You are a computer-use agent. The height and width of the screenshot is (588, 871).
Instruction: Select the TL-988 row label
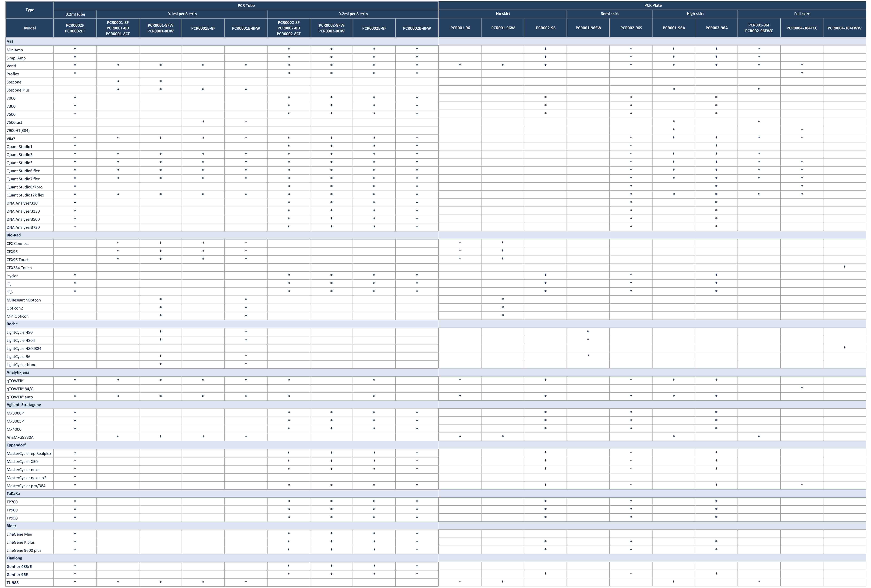coord(12,583)
